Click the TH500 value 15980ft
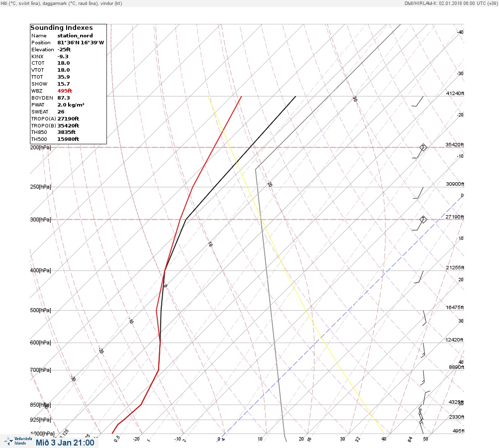 pos(68,139)
